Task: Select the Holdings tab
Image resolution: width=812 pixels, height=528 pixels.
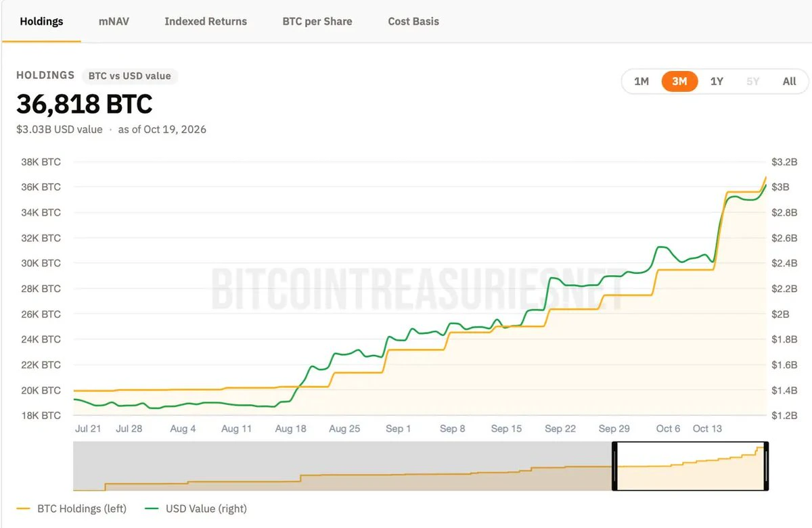Action: pyautogui.click(x=41, y=22)
